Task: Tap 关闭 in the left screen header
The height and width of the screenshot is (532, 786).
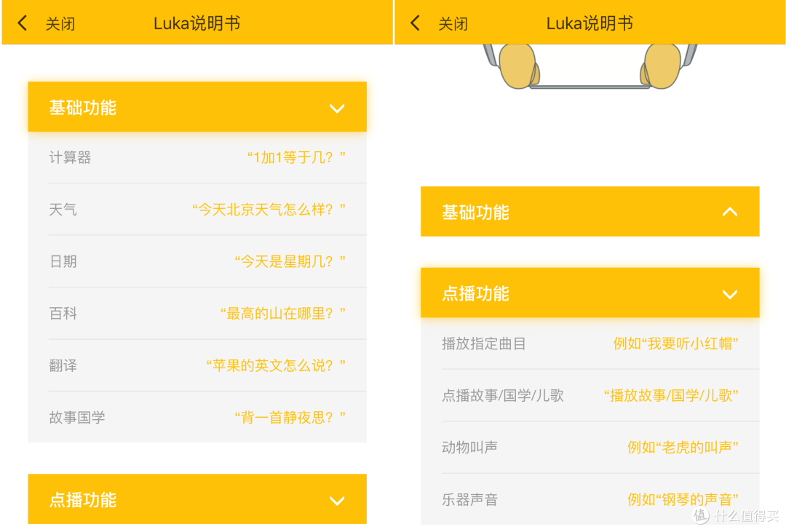Action: coord(60,23)
